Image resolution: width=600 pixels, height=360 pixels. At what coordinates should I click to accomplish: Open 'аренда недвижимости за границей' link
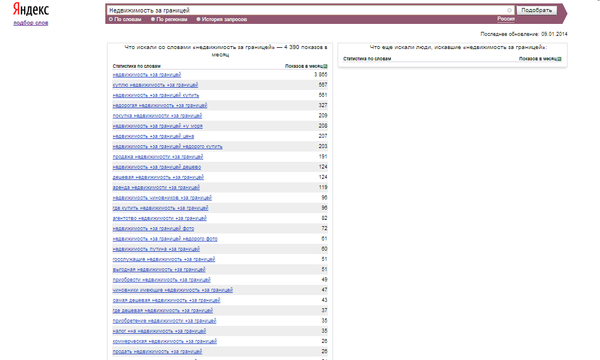(x=156, y=187)
